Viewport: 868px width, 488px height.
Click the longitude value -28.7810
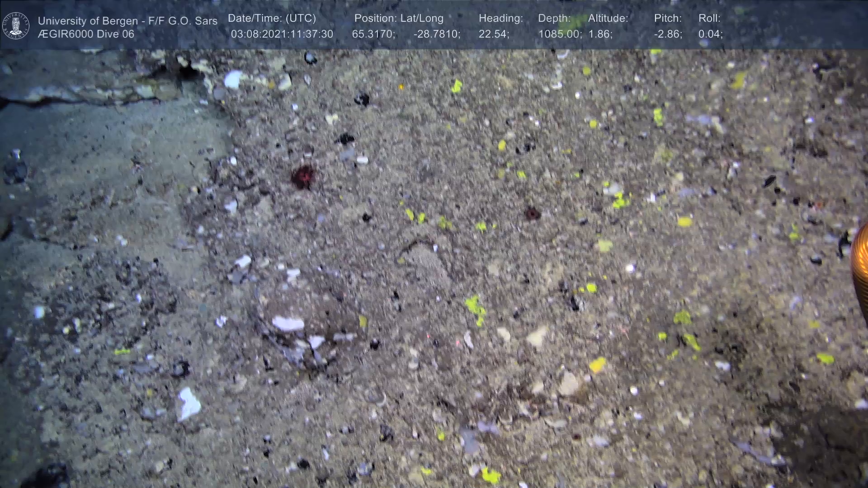point(437,34)
